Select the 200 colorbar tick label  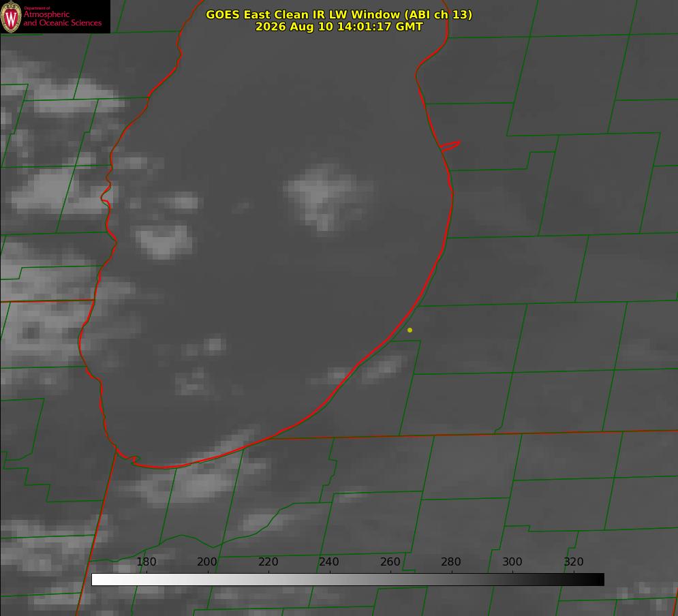point(207,561)
